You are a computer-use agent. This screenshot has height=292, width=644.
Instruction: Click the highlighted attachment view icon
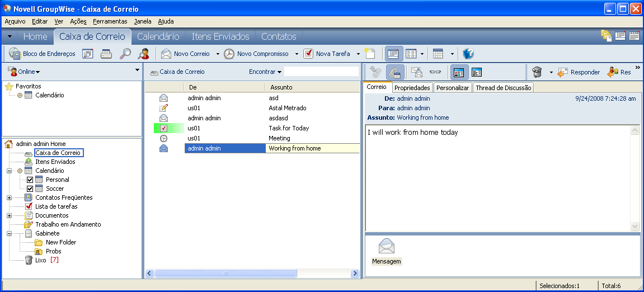click(x=394, y=72)
